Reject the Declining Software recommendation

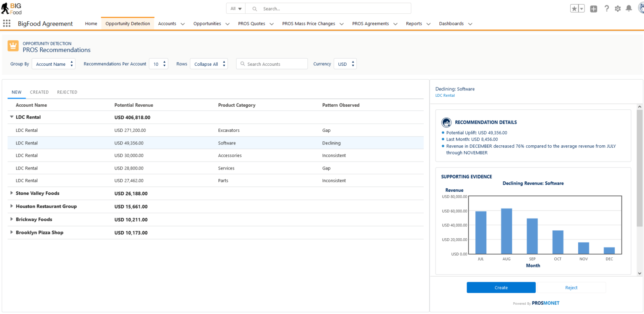click(x=571, y=287)
